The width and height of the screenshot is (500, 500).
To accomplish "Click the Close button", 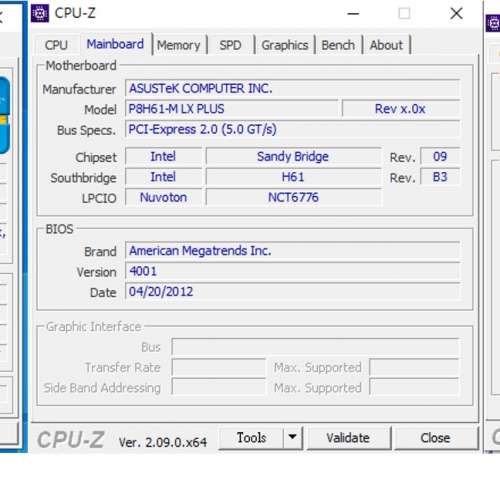I will tap(435, 438).
